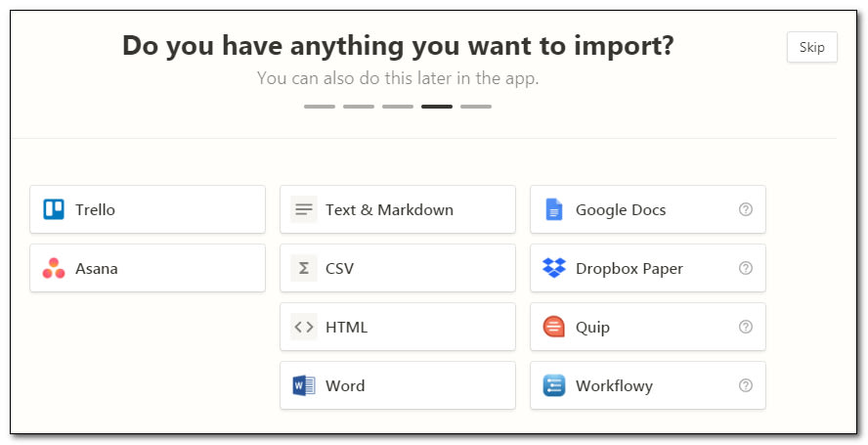Open help for Dropbox Paper import
Viewport: 868px width, 445px height.
[x=746, y=268]
